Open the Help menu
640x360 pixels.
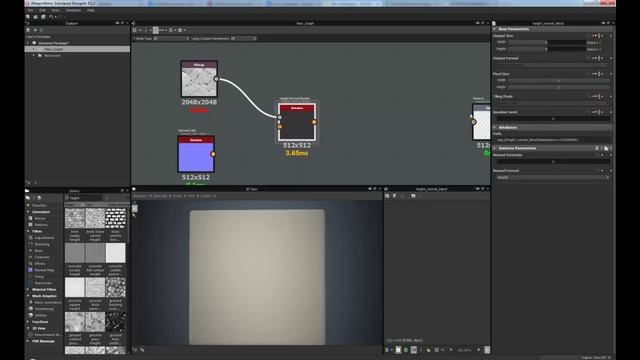(x=91, y=10)
